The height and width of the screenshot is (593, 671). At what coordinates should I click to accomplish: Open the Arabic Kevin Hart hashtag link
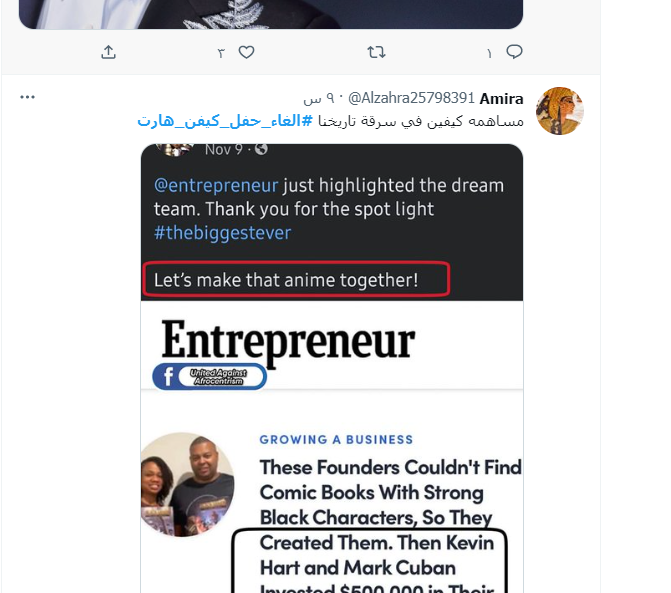point(224,121)
